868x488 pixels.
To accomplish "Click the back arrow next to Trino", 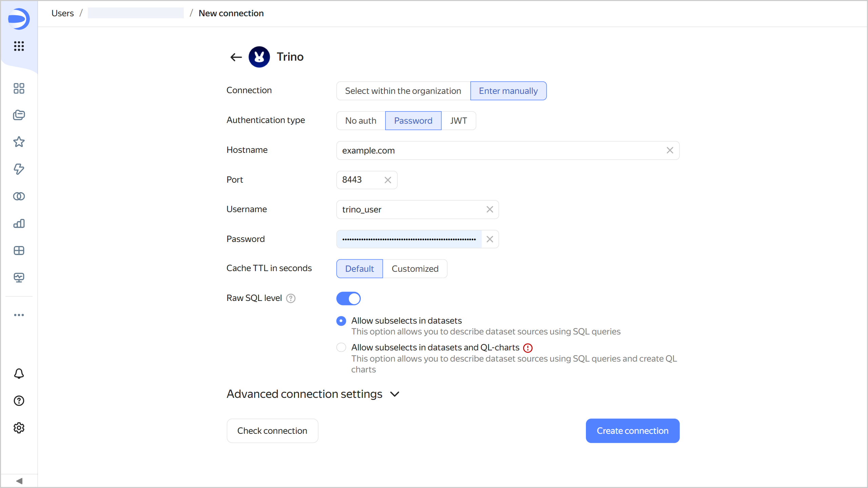I will click(x=236, y=57).
